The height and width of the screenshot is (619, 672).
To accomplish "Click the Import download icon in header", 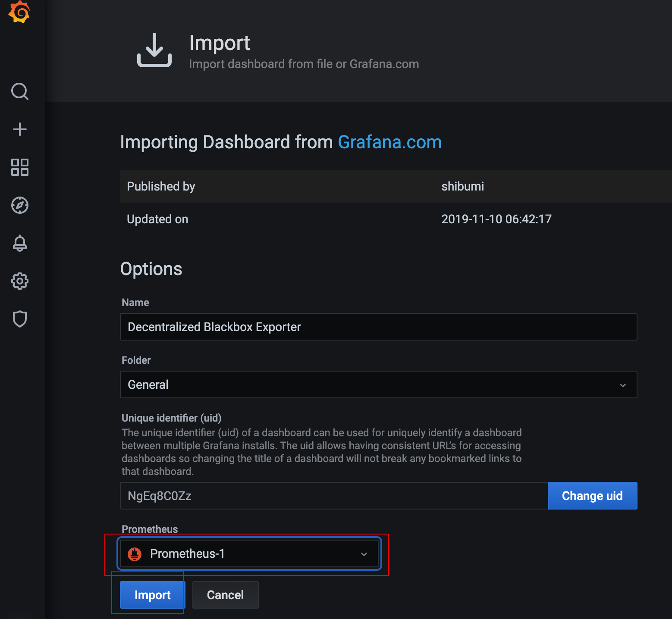I will pos(154,50).
